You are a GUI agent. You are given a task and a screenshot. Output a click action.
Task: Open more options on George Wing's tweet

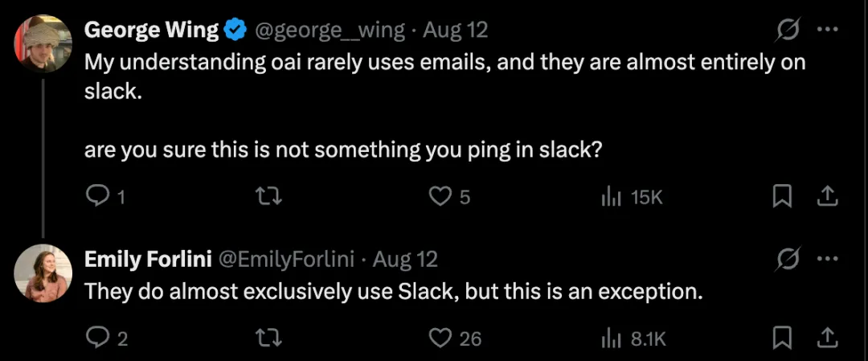(x=829, y=30)
